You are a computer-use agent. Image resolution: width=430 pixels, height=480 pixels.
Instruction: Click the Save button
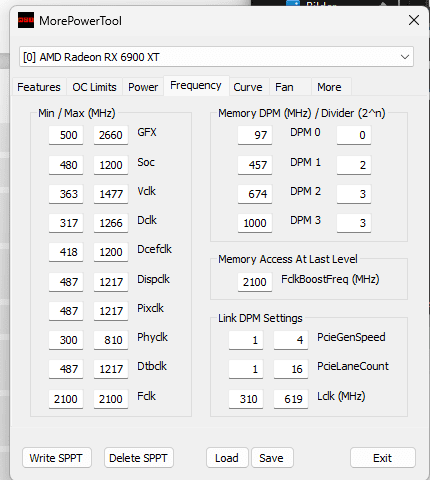pos(272,458)
